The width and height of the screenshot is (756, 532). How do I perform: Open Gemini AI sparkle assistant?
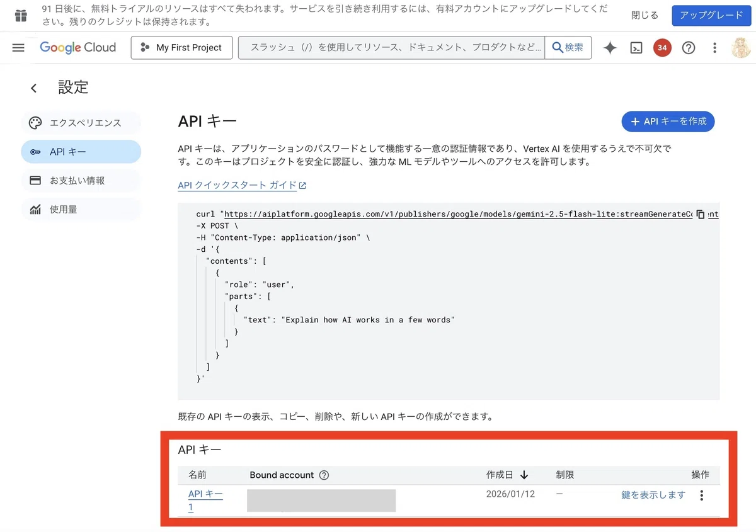point(610,47)
